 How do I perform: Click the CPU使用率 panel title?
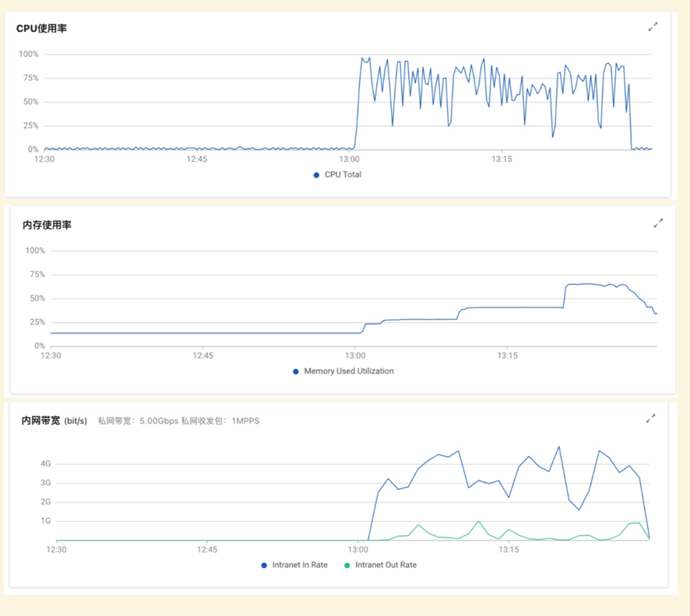click(41, 29)
